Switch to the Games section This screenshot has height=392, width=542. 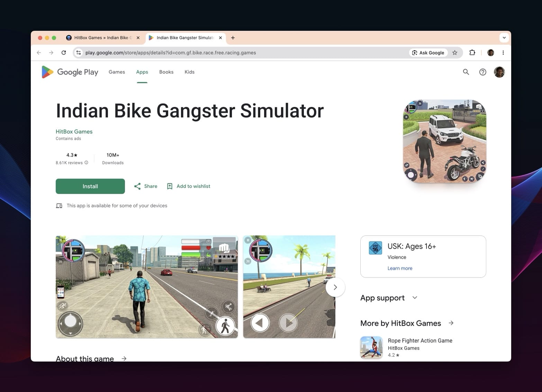117,72
